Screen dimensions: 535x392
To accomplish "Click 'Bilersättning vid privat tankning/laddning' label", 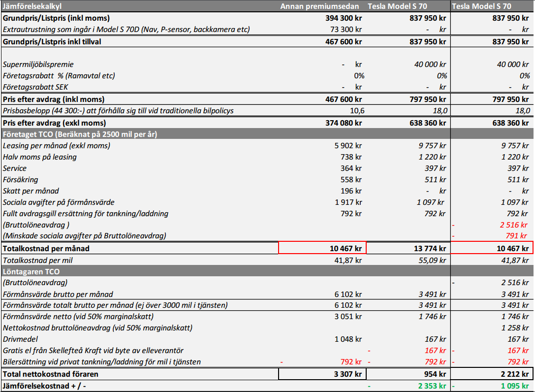I will [x=102, y=361].
